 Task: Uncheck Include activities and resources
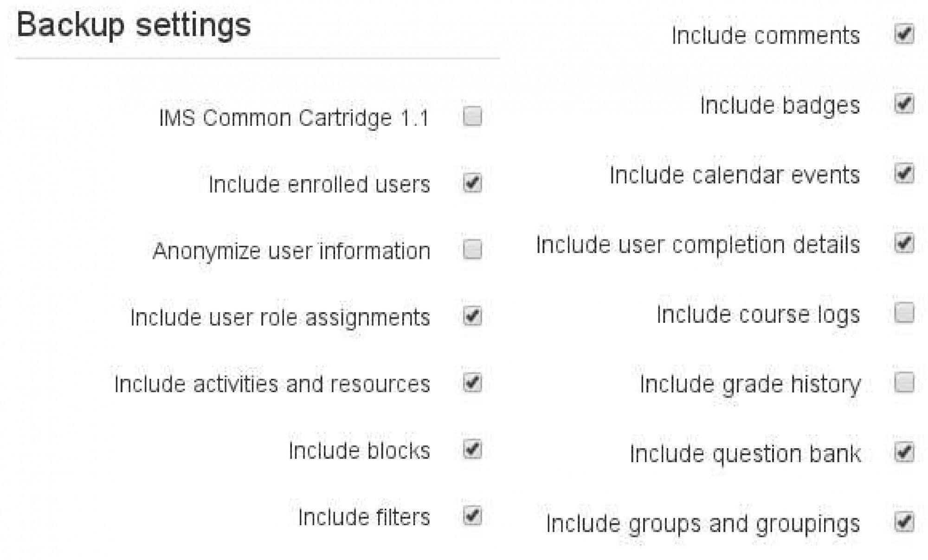[472, 383]
